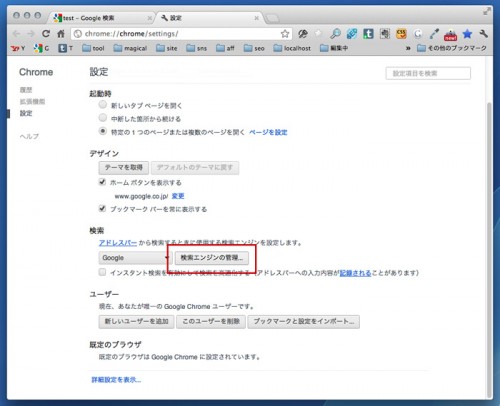The height and width of the screenshot is (406, 500).
Task: Click the テーマを取得 button
Action: point(124,168)
